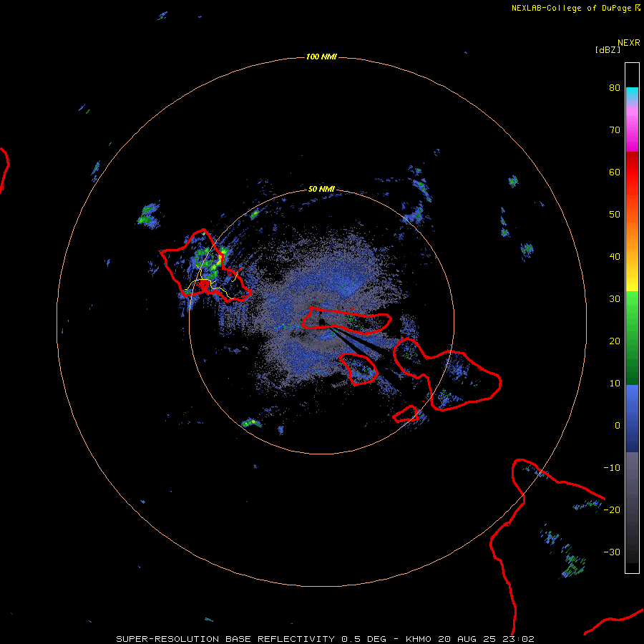Click the -10 dBZ scale value
This screenshot has height=644, width=644.
pyautogui.click(x=612, y=467)
